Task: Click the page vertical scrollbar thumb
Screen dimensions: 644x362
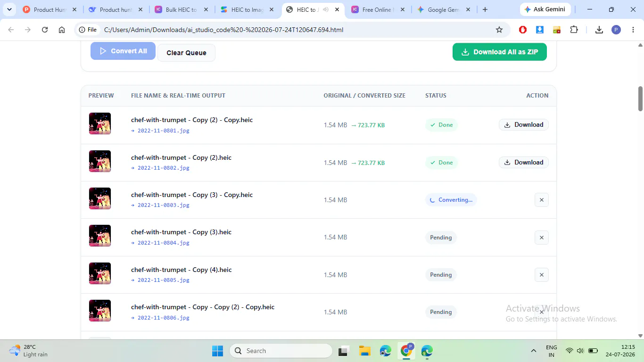Action: 641,99
